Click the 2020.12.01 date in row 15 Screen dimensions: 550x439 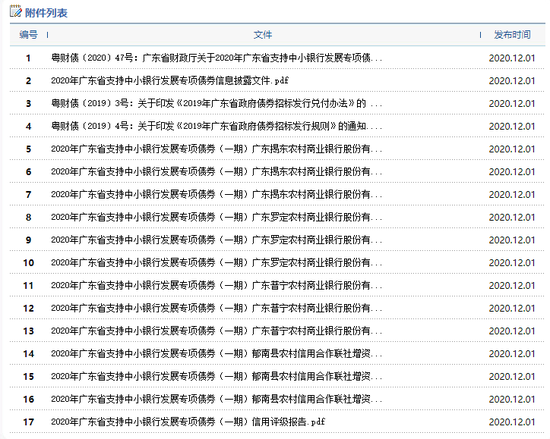512,377
